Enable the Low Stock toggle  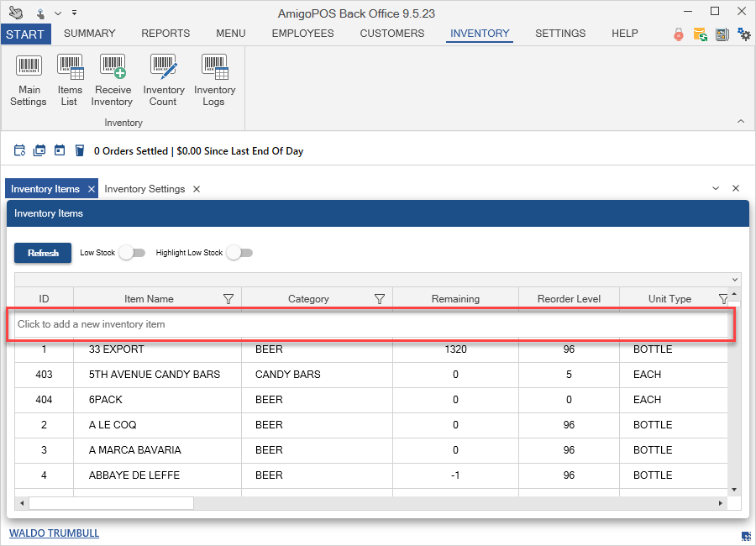click(x=131, y=253)
